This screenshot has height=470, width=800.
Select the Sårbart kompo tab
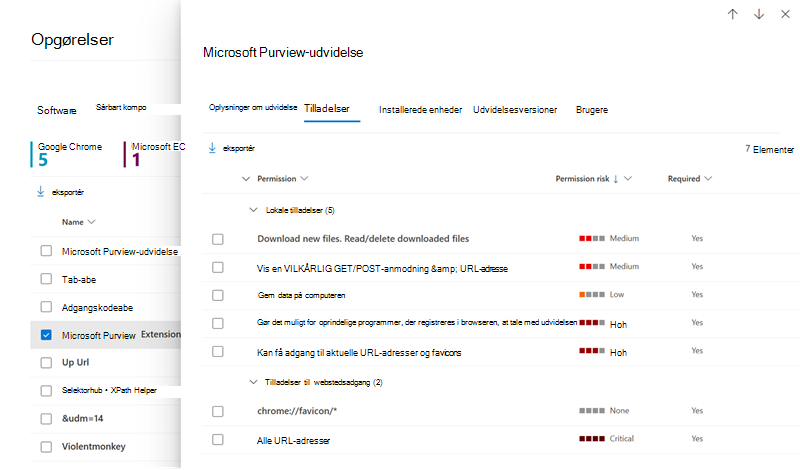tap(121, 107)
